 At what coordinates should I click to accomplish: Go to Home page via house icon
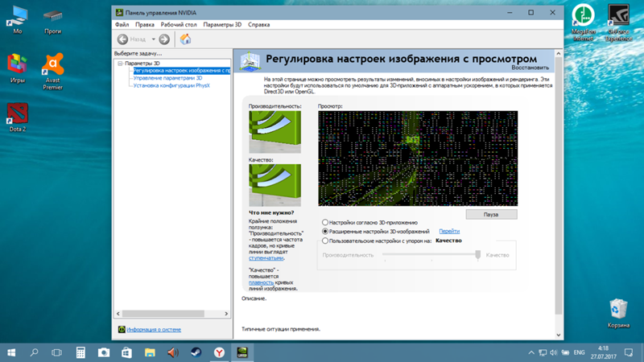click(x=185, y=39)
